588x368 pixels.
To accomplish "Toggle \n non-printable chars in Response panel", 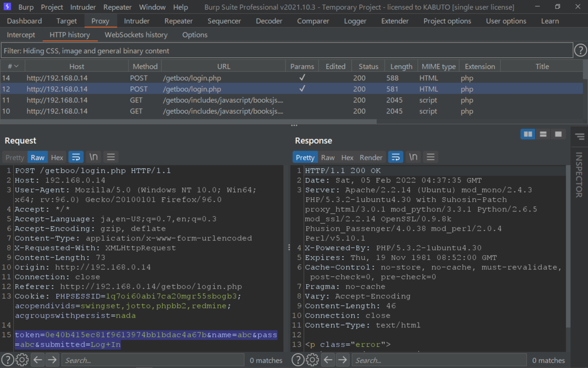I will (x=413, y=157).
